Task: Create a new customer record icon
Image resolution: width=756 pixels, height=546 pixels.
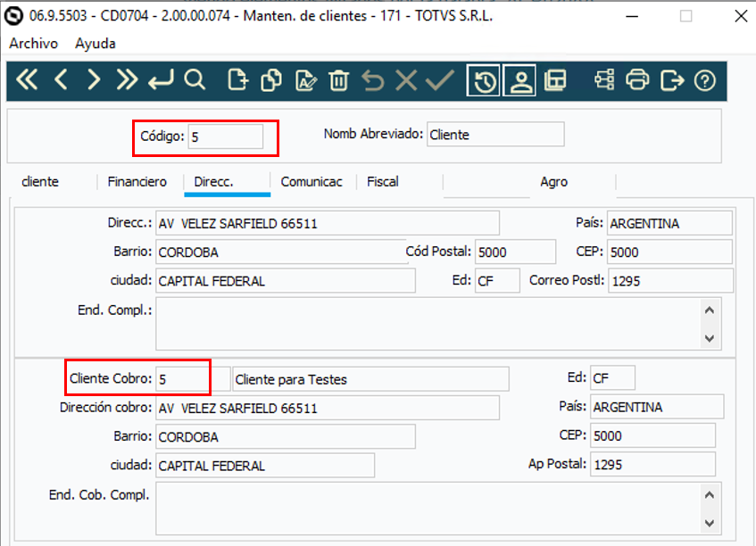Action: tap(237, 80)
